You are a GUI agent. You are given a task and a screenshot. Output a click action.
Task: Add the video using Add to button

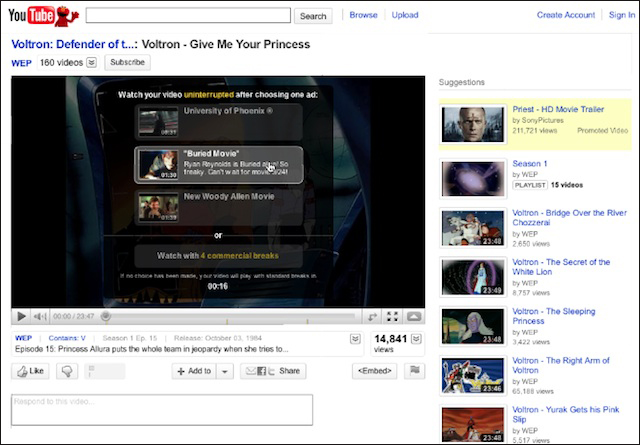point(194,371)
